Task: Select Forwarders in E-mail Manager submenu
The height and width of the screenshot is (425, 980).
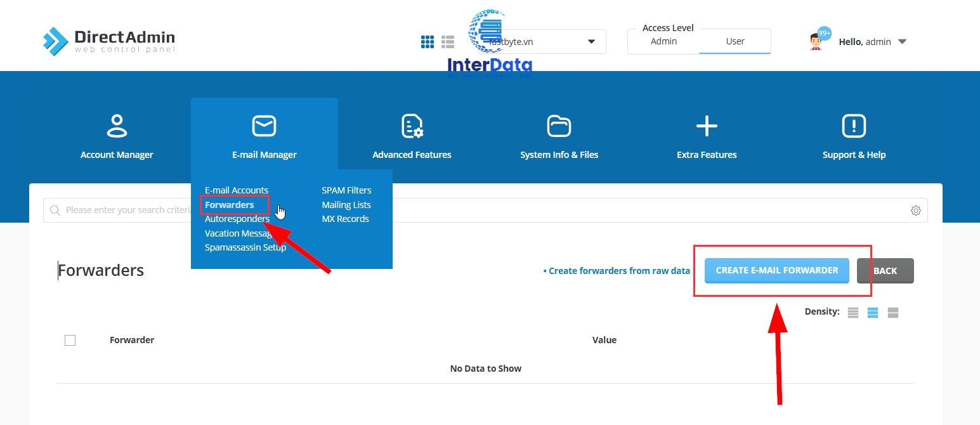Action: point(230,205)
